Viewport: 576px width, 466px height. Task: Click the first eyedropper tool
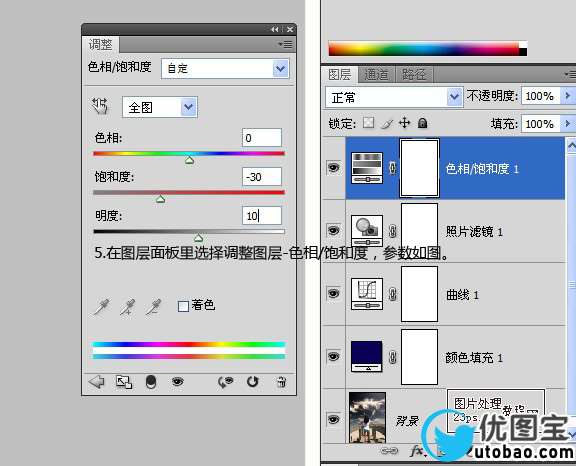pyautogui.click(x=101, y=307)
